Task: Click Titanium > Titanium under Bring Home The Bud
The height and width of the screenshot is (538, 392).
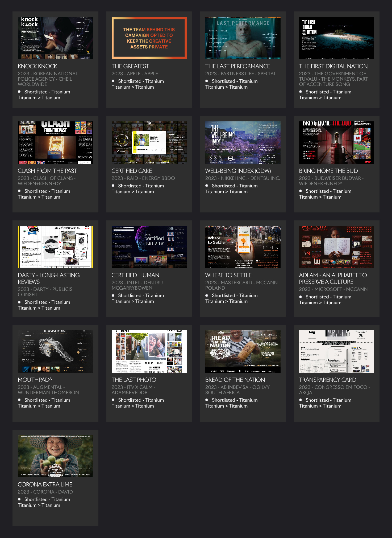Action: click(x=320, y=197)
